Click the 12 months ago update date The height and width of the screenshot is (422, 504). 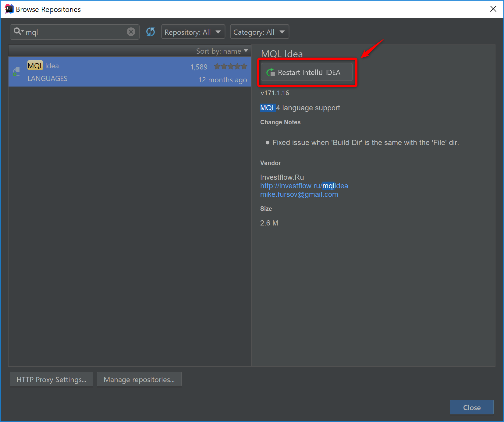click(x=222, y=80)
